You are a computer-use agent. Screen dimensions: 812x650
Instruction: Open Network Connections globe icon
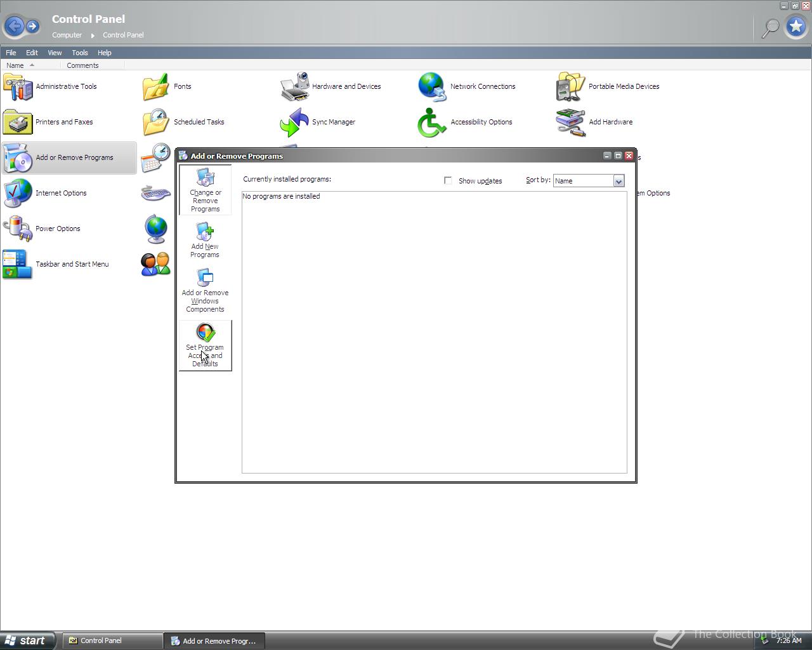point(432,86)
